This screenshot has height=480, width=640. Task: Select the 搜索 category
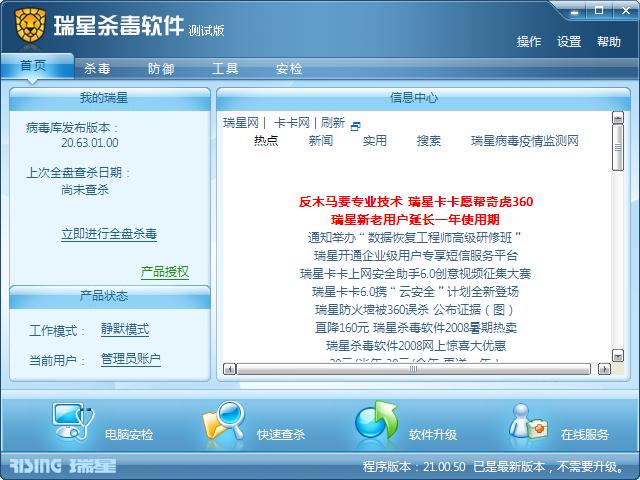(429, 140)
